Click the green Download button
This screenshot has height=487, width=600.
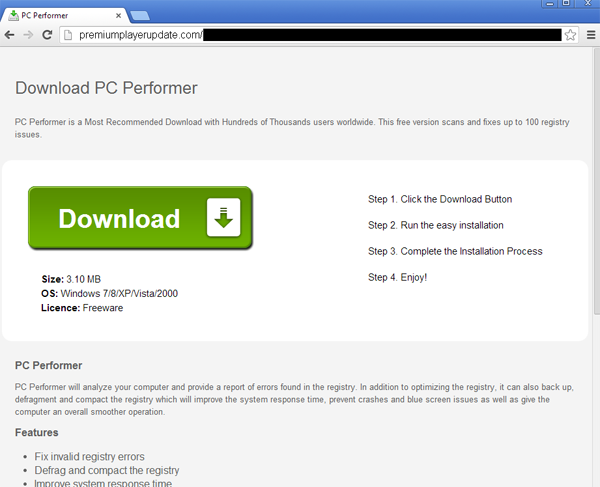click(x=140, y=218)
